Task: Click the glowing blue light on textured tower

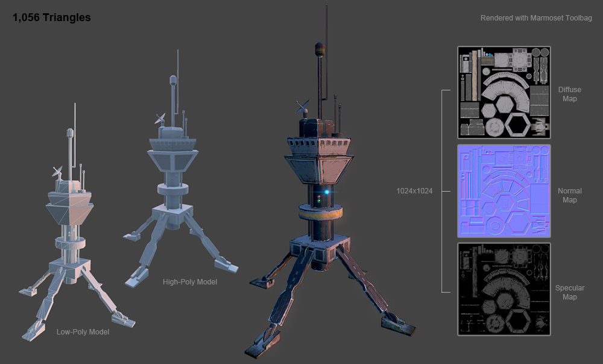Action: [x=326, y=192]
